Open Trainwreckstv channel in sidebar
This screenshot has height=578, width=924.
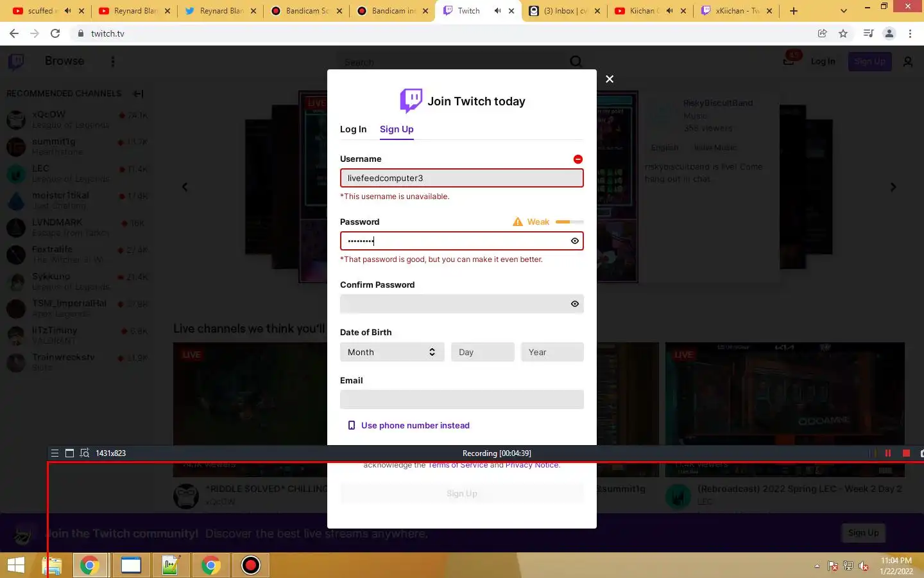tap(77, 362)
